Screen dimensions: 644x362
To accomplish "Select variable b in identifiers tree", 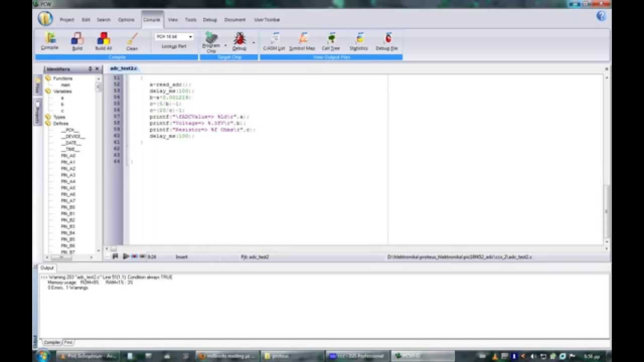I will [x=62, y=104].
